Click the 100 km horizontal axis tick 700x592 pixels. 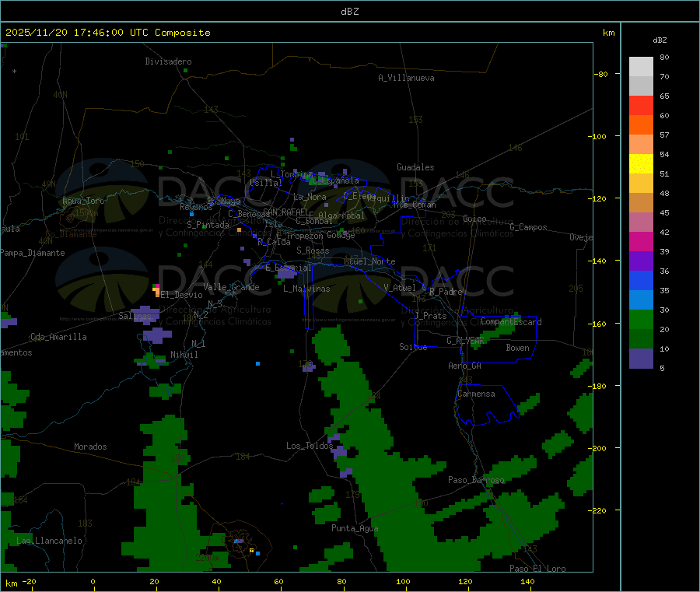403,581
